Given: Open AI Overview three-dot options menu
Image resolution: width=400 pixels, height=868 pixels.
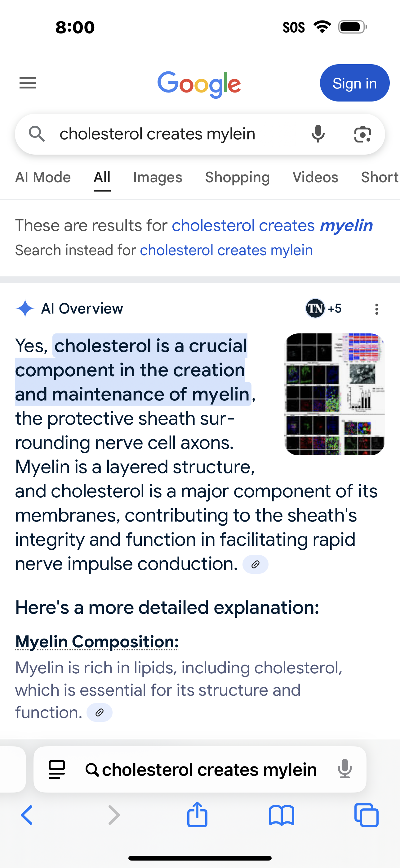Looking at the screenshot, I should coord(376,309).
